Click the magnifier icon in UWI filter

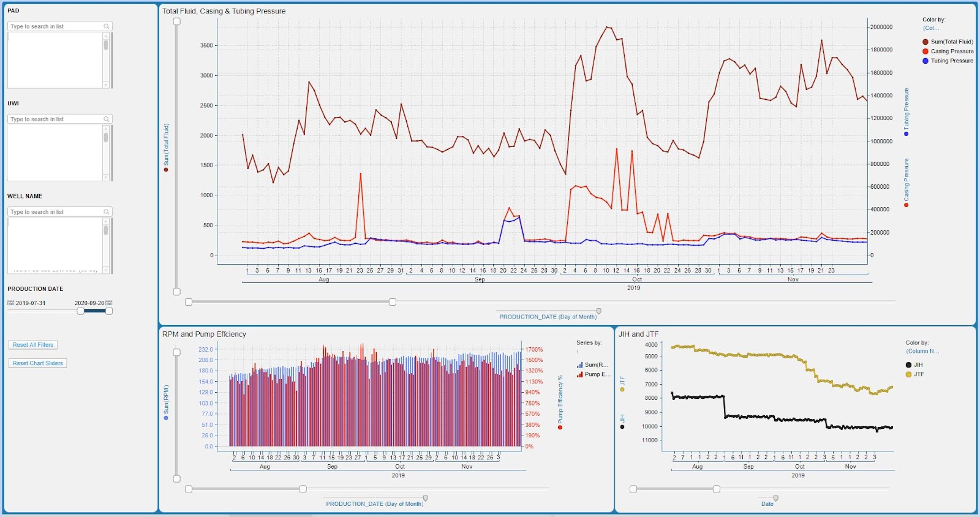[x=107, y=119]
